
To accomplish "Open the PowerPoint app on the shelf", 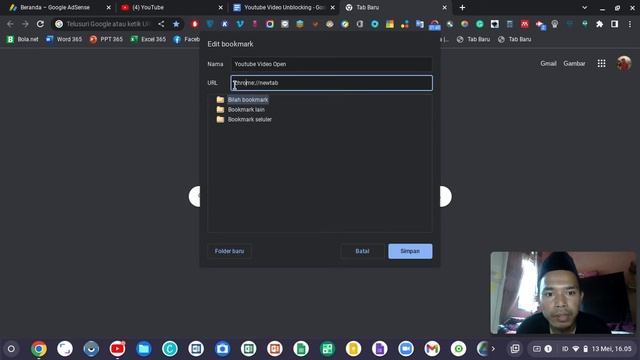I will (275, 349).
